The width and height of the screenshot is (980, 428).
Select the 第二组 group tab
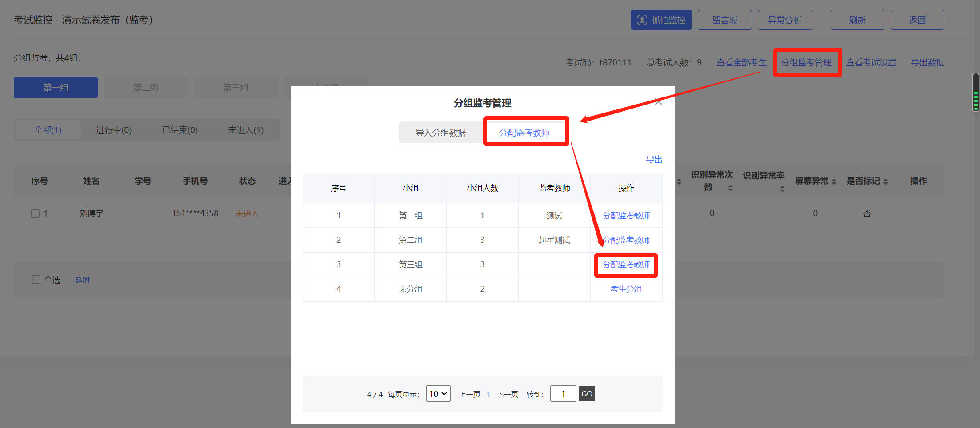pos(146,88)
